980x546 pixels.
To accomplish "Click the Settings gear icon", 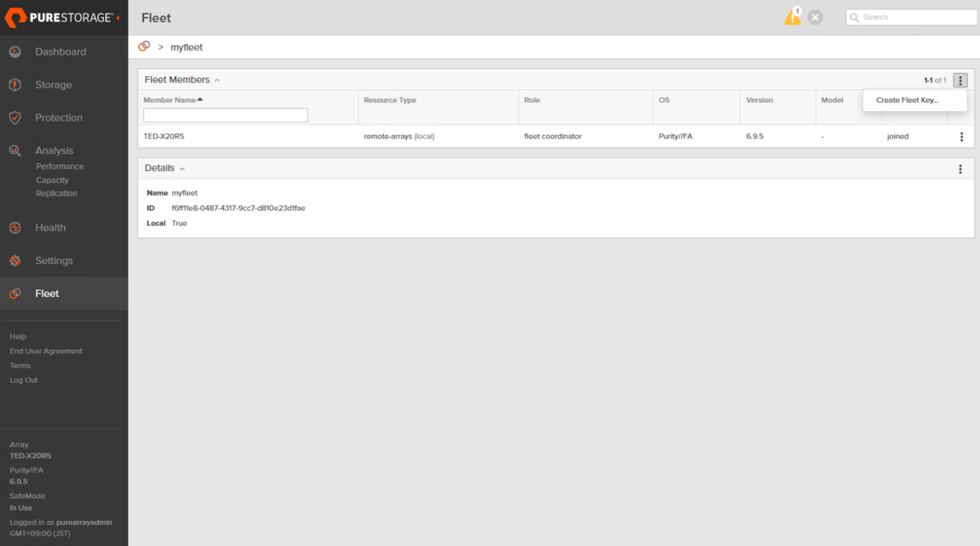I will click(15, 261).
